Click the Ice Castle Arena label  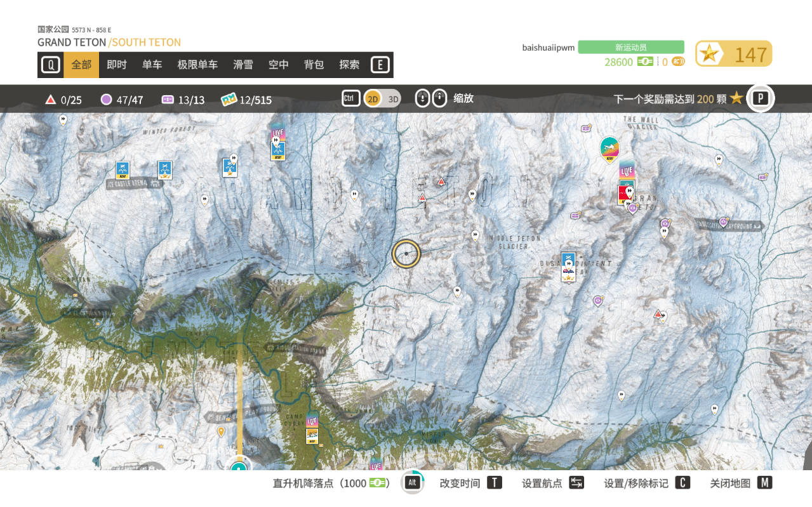[x=135, y=184]
